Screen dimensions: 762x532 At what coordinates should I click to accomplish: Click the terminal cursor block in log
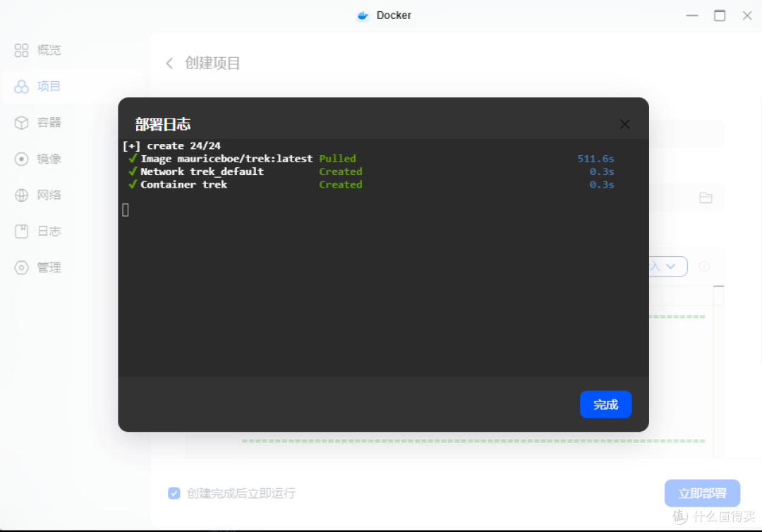[x=126, y=210]
